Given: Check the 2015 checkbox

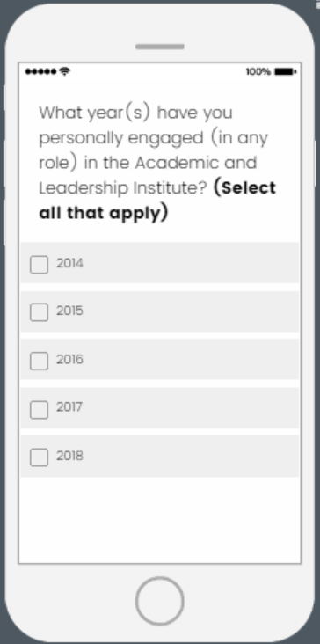Looking at the screenshot, I should [39, 312].
